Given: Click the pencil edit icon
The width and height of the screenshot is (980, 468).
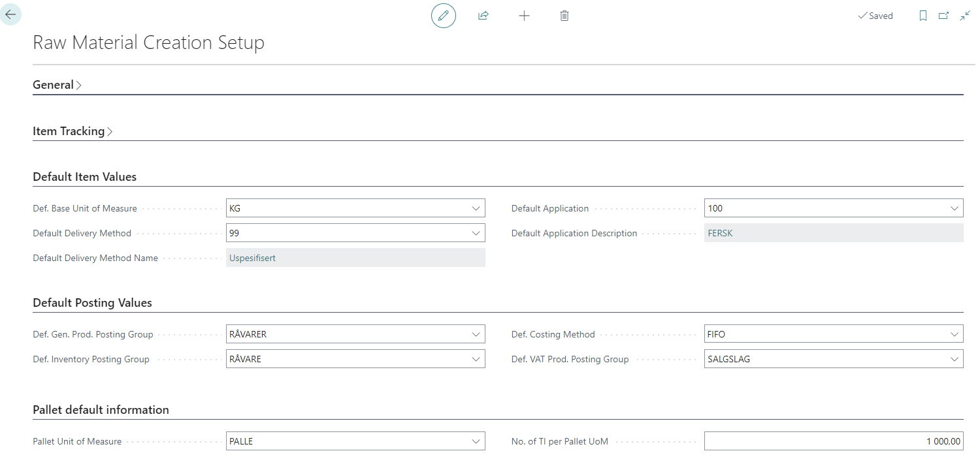Looking at the screenshot, I should pos(443,16).
